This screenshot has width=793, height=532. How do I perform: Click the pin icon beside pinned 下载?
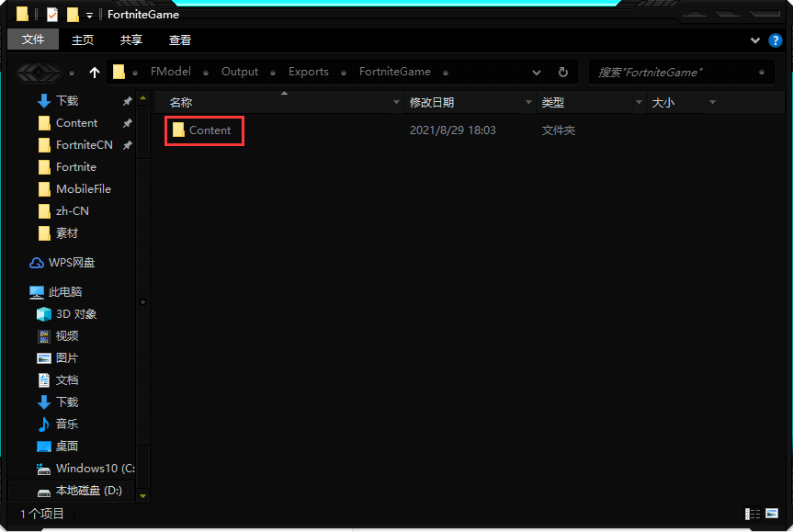128,101
